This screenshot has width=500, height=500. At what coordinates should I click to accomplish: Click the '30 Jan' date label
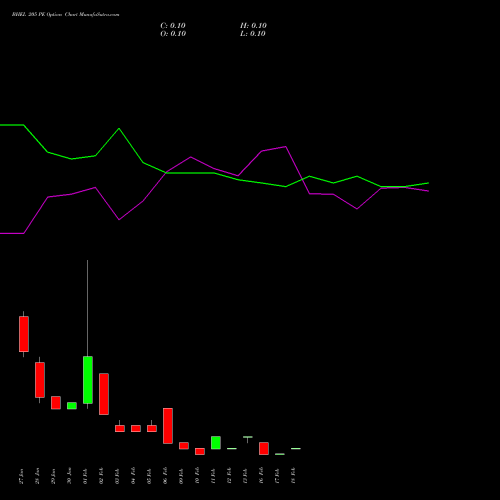click(x=70, y=476)
